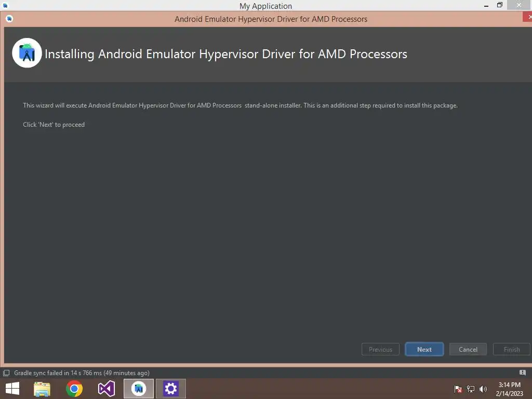Click the dialog title bar Android Studio icon

pyautogui.click(x=9, y=19)
